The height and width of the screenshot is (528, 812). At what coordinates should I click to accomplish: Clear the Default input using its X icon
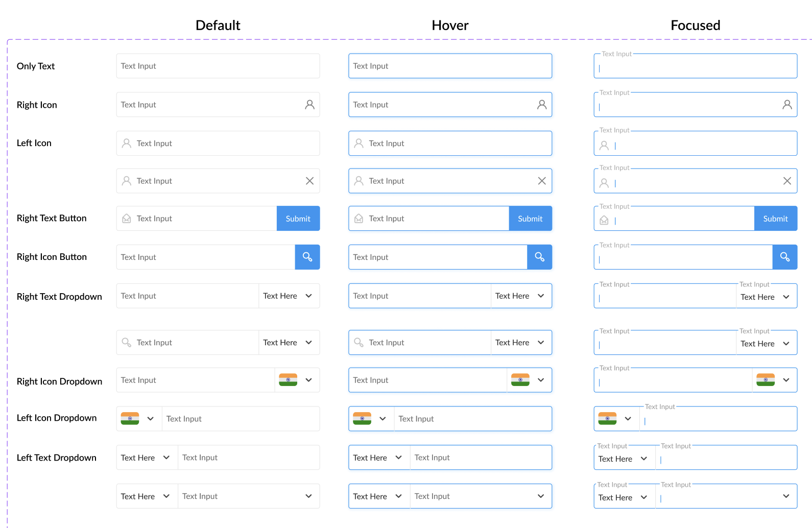[x=309, y=181]
